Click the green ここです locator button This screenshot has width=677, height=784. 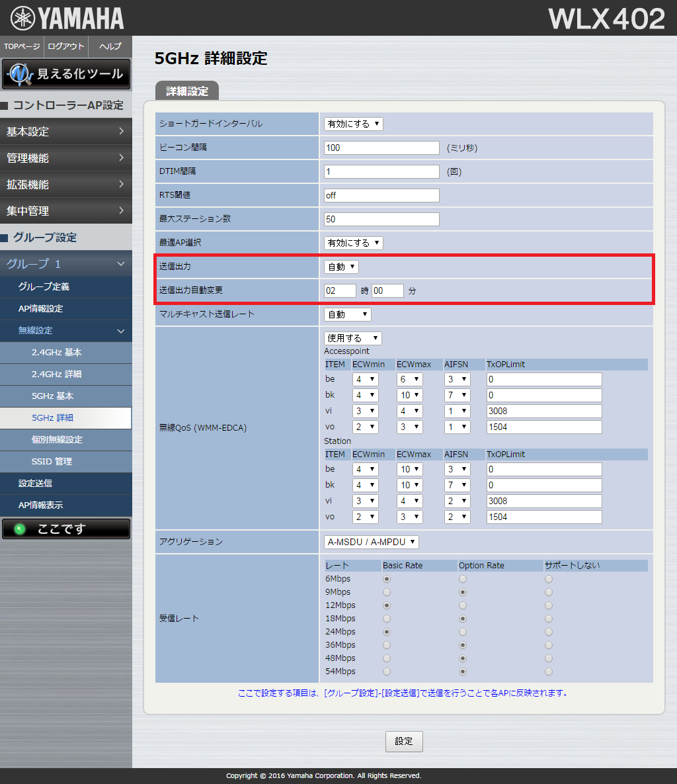pos(66,529)
